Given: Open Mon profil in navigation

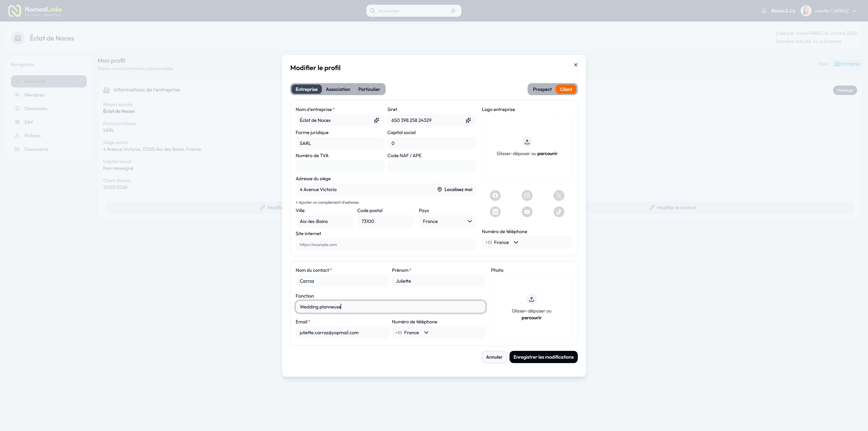Looking at the screenshot, I should 49,82.
